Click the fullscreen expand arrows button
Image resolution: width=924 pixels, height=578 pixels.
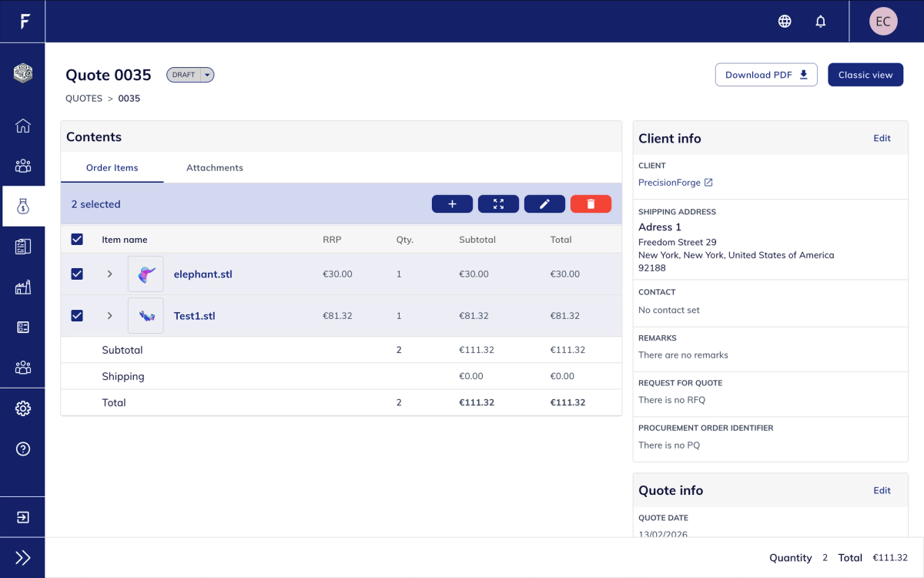[498, 204]
